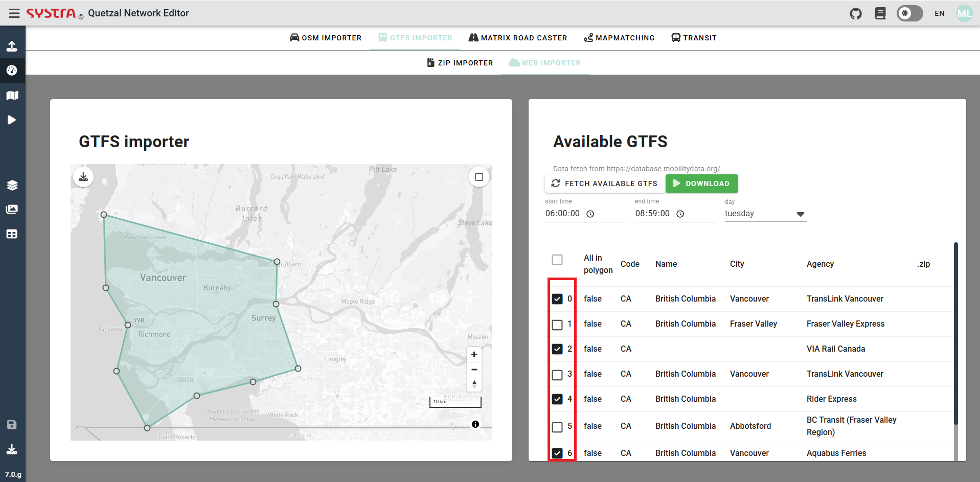The width and height of the screenshot is (980, 482).
Task: Switch to OSM Importer tab
Action: [x=326, y=38]
